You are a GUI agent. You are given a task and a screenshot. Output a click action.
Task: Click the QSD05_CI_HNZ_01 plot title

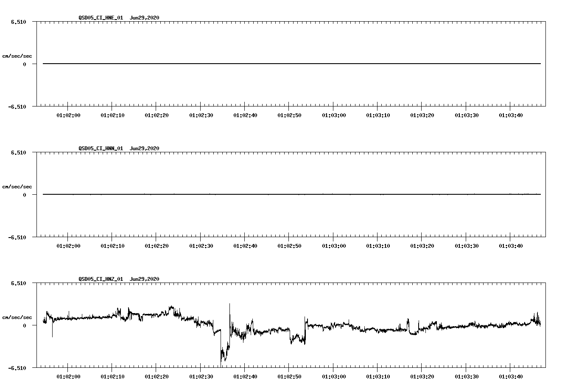coord(101,279)
